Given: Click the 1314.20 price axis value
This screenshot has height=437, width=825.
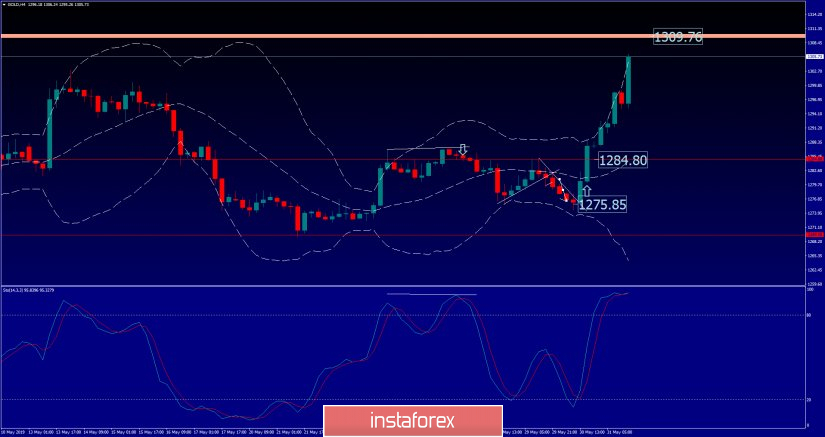Looking at the screenshot, I should [813, 14].
